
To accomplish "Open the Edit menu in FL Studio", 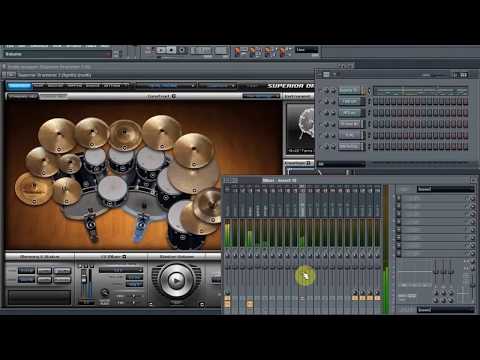I will [22, 46].
